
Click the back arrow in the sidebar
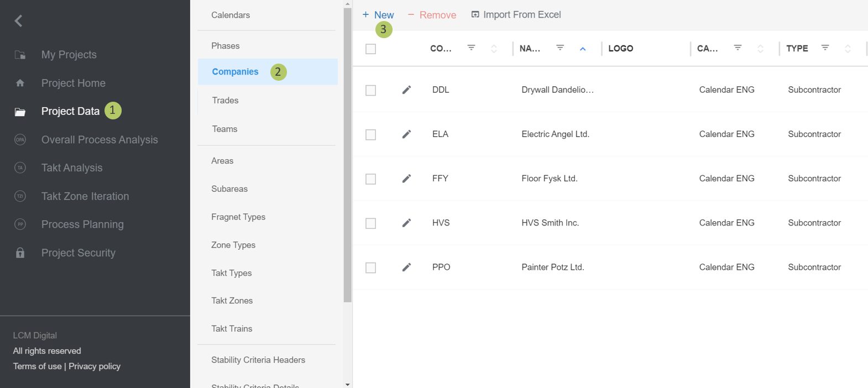(x=19, y=21)
